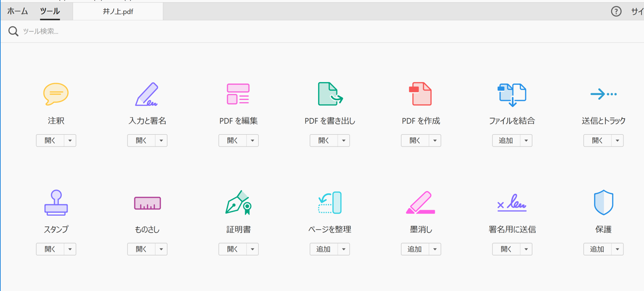Expand dropdown arrow beside PDF を作成 開く
Screen dimensions: 644x291
pos(434,140)
